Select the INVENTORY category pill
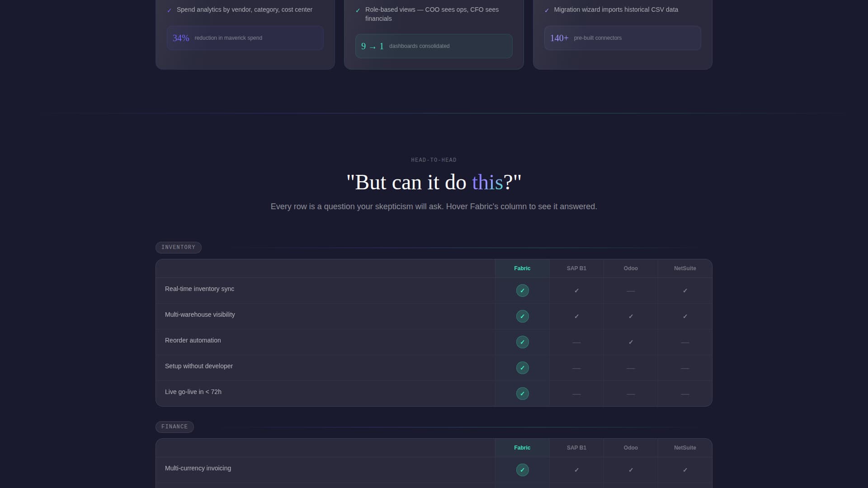Screen dimensions: 868x488 point(179,248)
